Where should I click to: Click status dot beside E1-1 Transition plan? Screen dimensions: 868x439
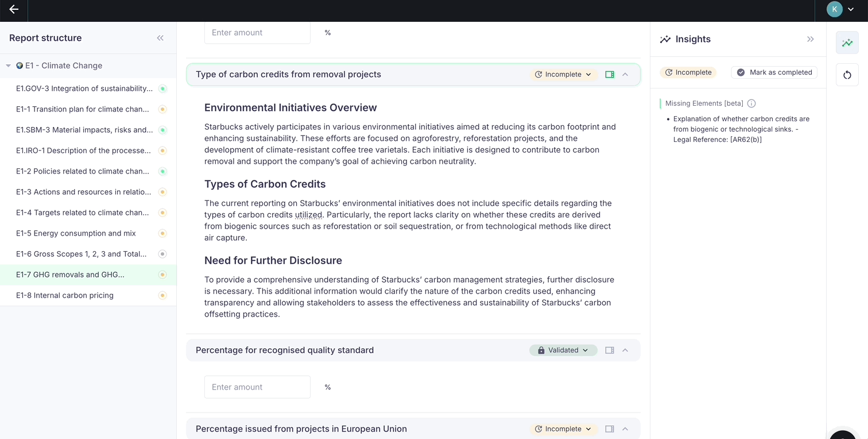coord(162,109)
